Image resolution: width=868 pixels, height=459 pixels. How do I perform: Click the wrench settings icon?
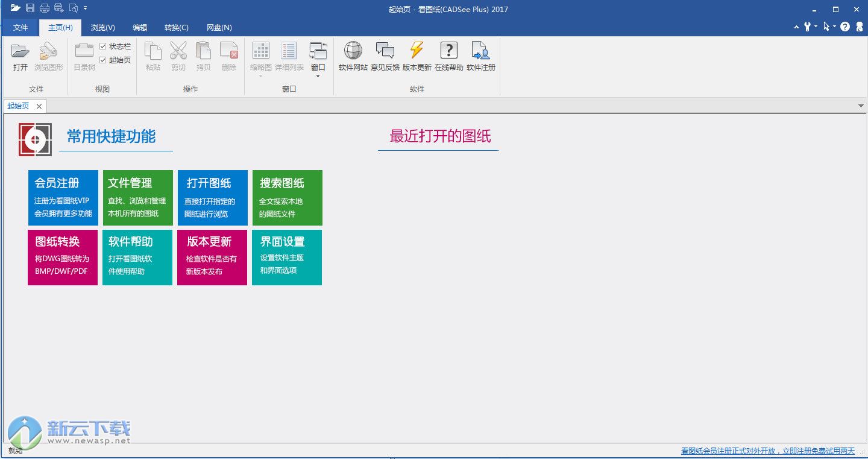[x=807, y=27]
